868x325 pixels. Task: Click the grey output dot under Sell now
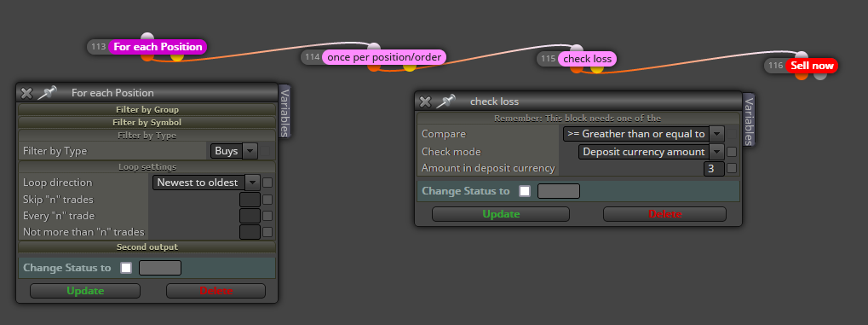(820, 74)
